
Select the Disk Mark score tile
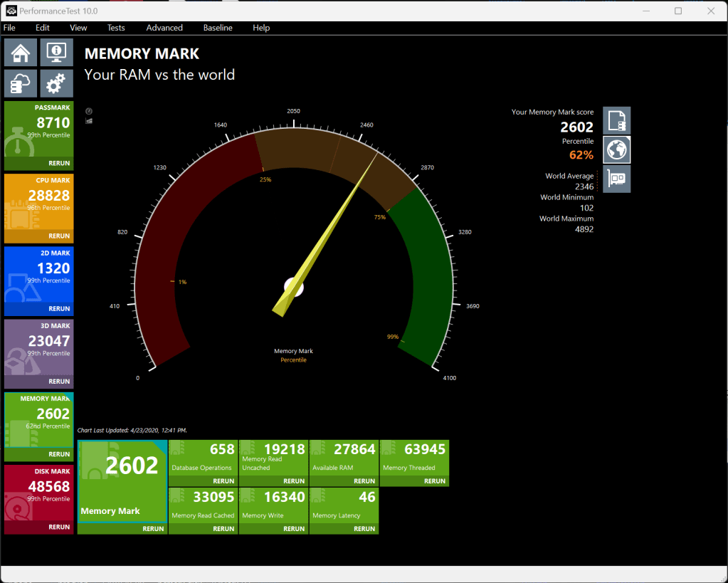(x=38, y=492)
